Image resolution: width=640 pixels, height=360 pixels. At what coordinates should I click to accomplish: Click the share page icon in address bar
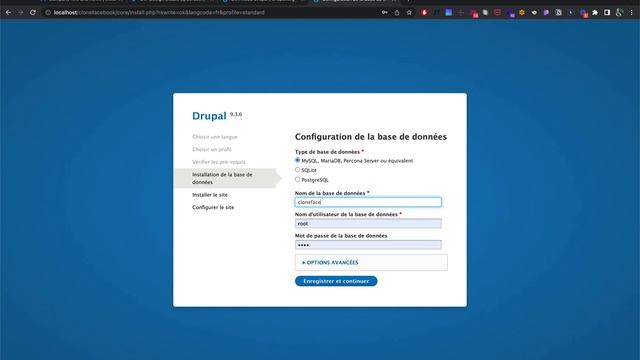click(397, 13)
